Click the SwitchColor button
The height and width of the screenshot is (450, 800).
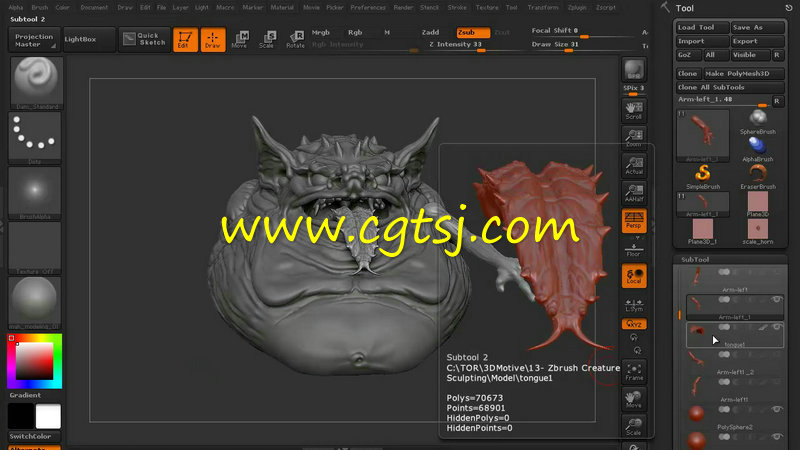(34, 436)
